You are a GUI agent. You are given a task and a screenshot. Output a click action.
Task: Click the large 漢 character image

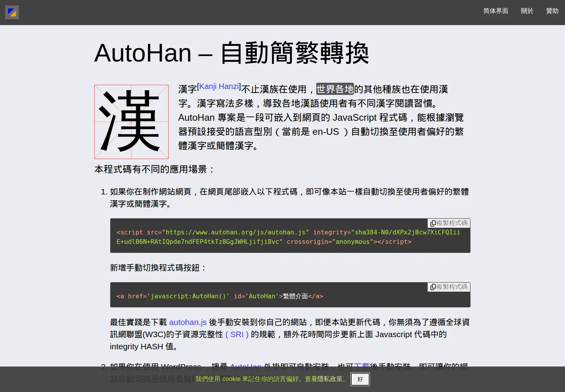point(131,122)
